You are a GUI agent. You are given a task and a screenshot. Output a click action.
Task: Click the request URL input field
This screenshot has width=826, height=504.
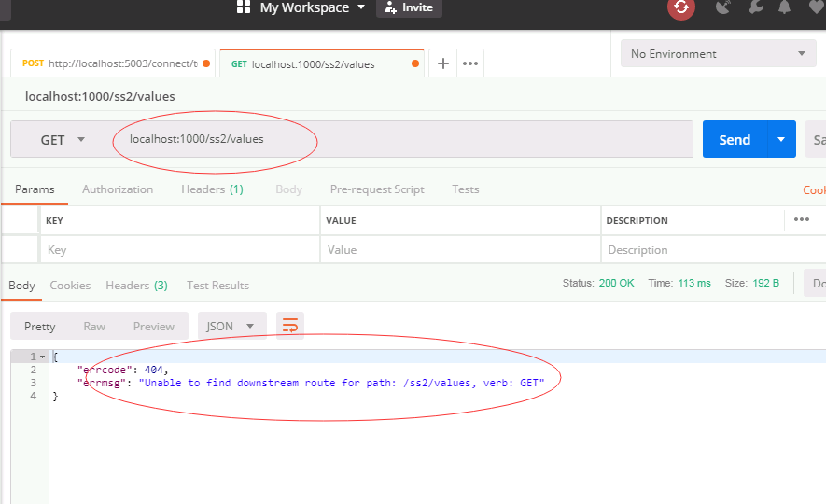pos(406,139)
